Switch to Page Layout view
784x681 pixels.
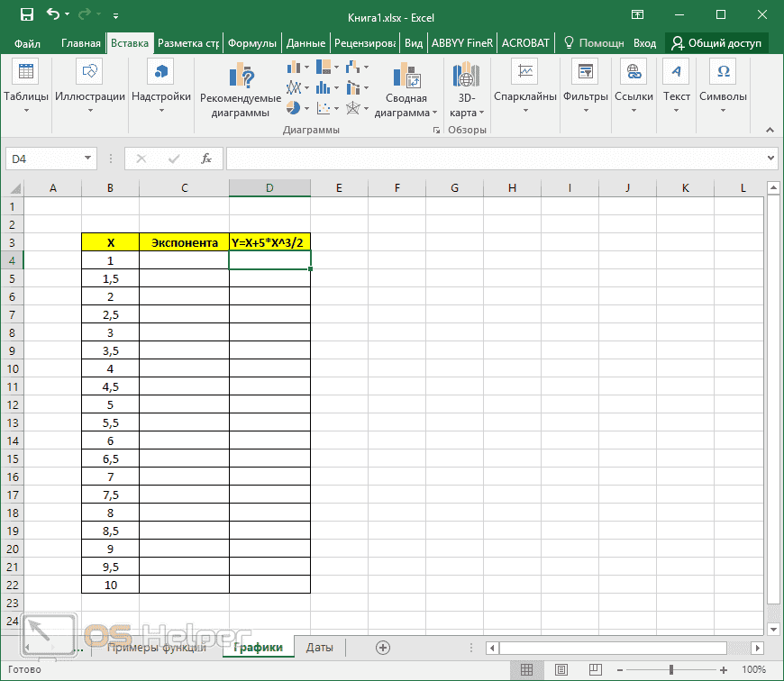coord(561,670)
